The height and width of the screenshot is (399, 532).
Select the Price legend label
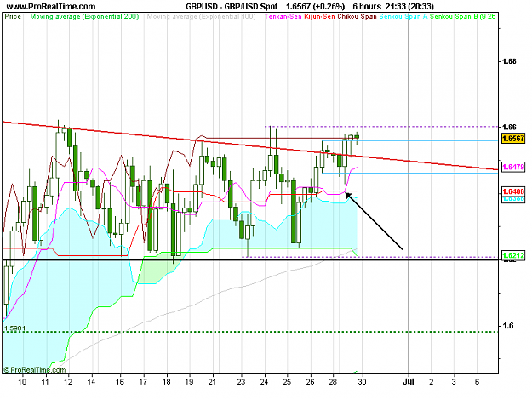[x=13, y=16]
